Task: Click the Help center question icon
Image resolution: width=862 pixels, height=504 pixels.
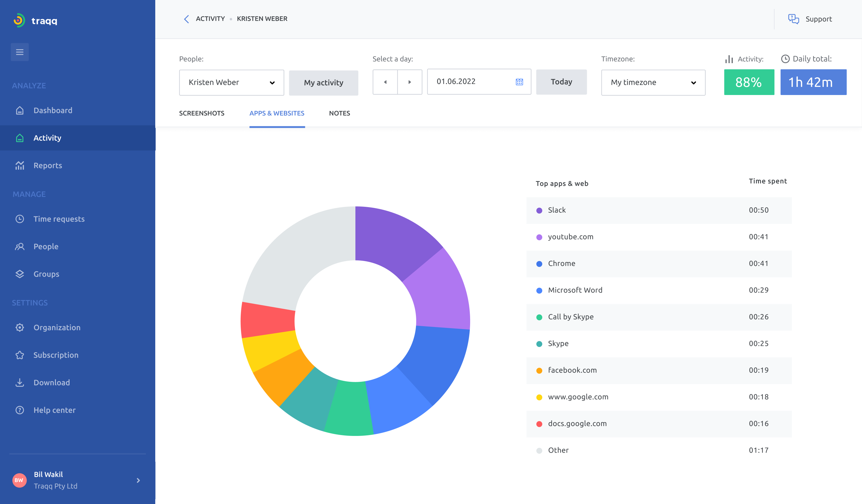Action: (x=20, y=410)
